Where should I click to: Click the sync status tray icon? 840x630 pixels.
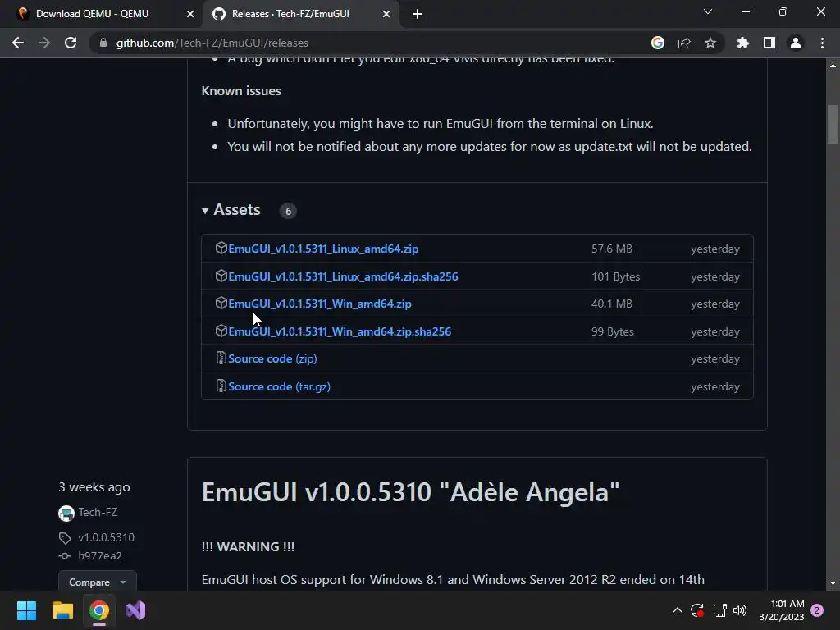[x=697, y=610]
